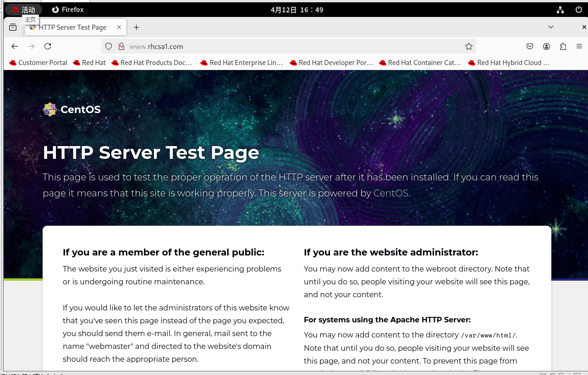This screenshot has height=375, width=588.
Task: Follow the CentOS link in intro paragraph
Action: click(x=391, y=193)
